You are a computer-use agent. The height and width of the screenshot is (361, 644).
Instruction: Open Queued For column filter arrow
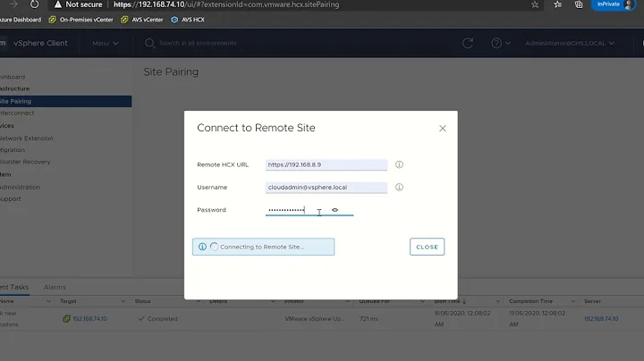coord(422,301)
